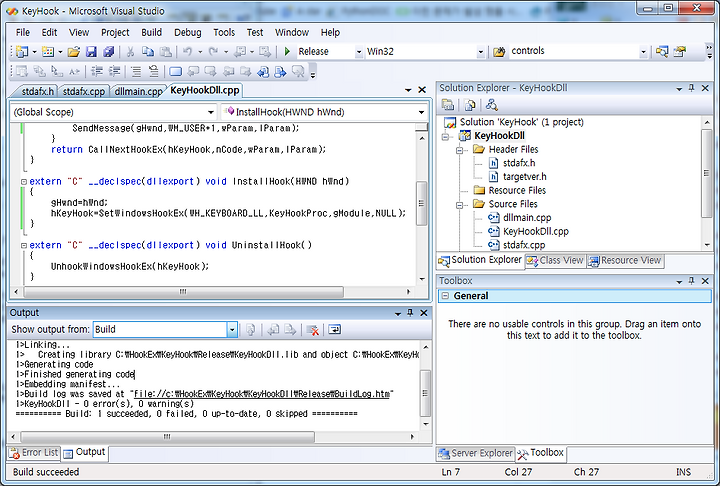The width and height of the screenshot is (720, 486).
Task: Open the BuildLog.htm link in the Output pane
Action: [262, 394]
